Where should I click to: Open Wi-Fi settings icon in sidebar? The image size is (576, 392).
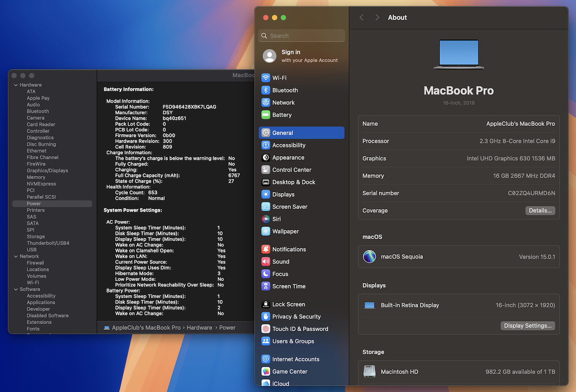(265, 78)
